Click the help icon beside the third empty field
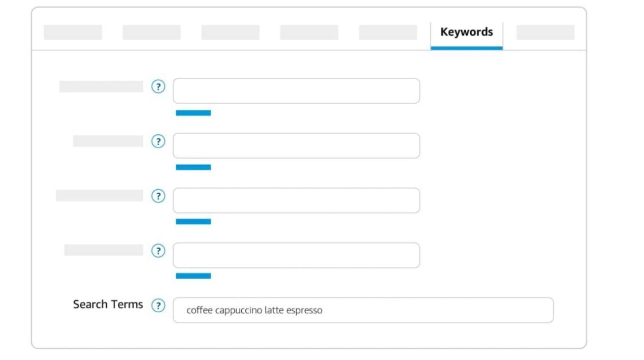The image size is (644, 360). click(158, 196)
